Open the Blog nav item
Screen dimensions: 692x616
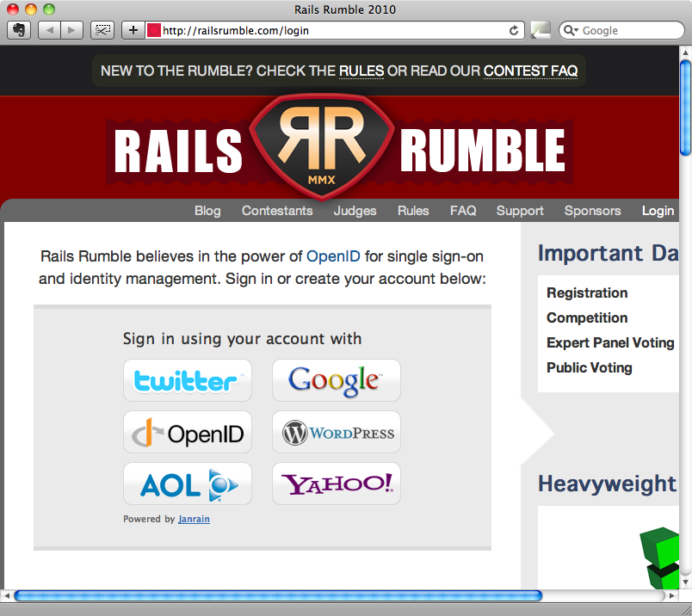207,211
